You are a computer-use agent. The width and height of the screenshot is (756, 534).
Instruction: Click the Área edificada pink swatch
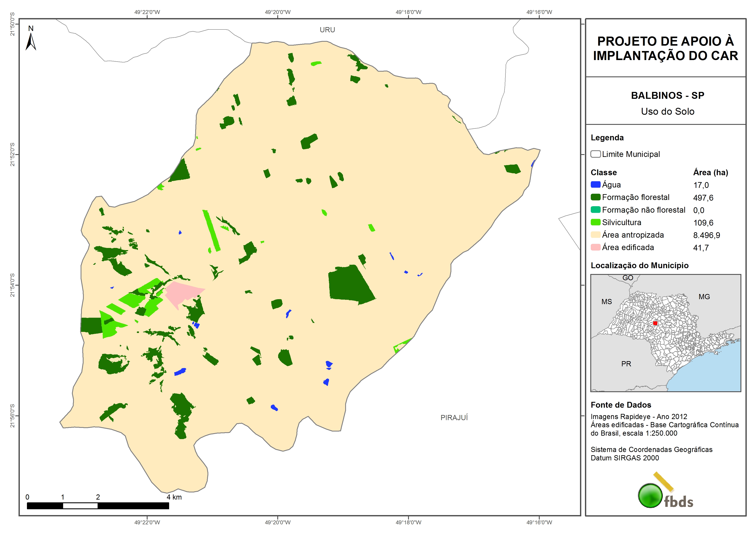click(x=595, y=247)
